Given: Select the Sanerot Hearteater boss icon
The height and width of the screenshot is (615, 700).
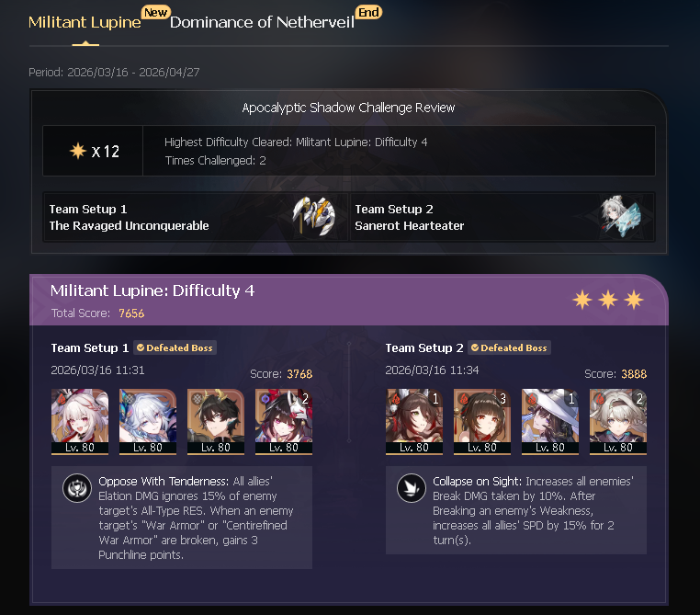Looking at the screenshot, I should tap(620, 216).
